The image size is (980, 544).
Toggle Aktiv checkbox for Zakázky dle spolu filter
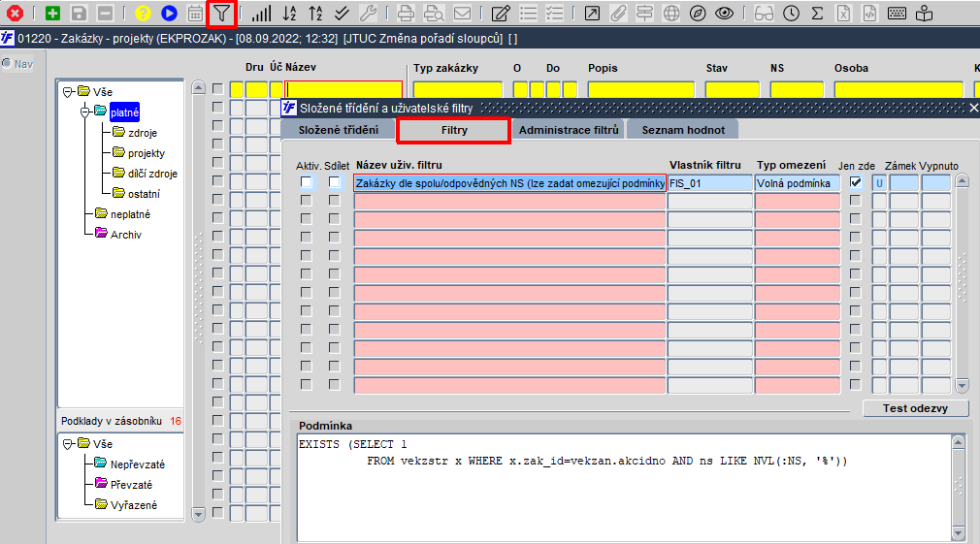coord(306,182)
